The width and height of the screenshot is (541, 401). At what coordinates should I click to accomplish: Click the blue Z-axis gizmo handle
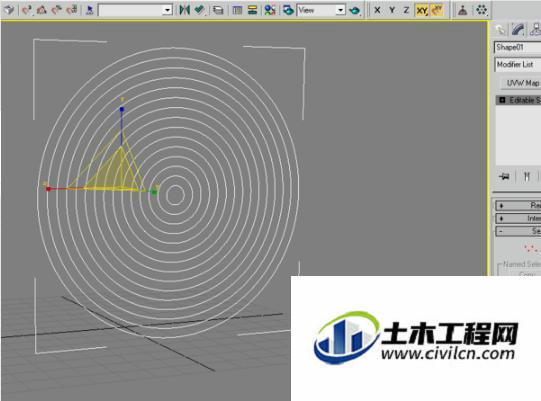coord(121,109)
